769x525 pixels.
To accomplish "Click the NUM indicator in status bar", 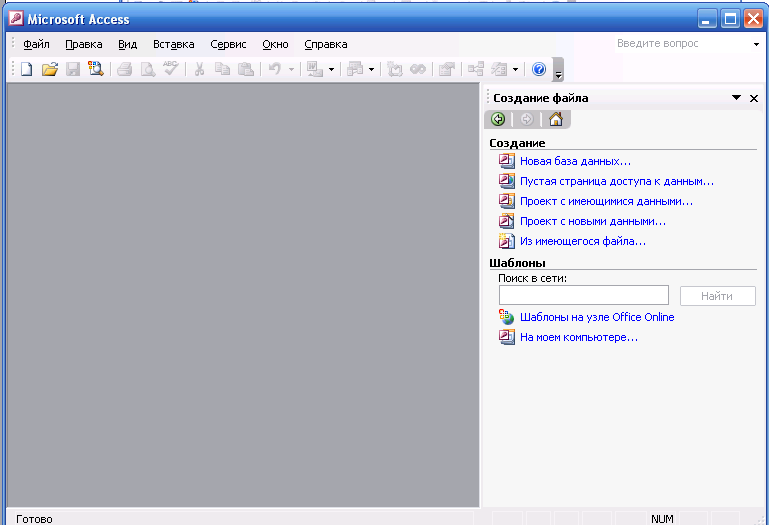I will pyautogui.click(x=662, y=519).
